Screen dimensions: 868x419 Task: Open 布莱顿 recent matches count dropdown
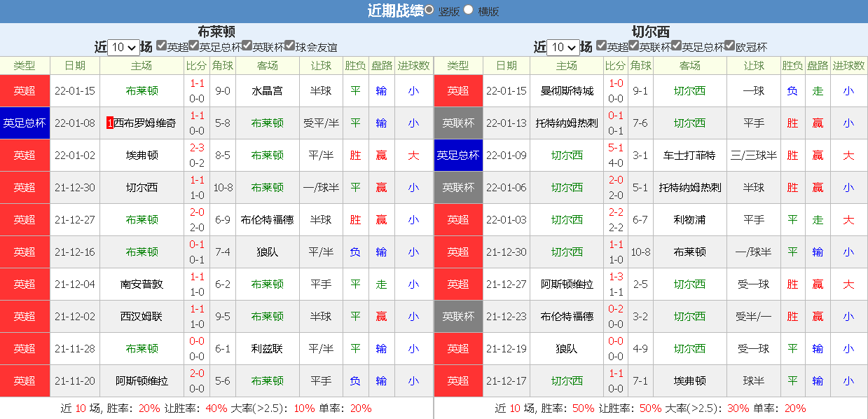pyautogui.click(x=124, y=48)
